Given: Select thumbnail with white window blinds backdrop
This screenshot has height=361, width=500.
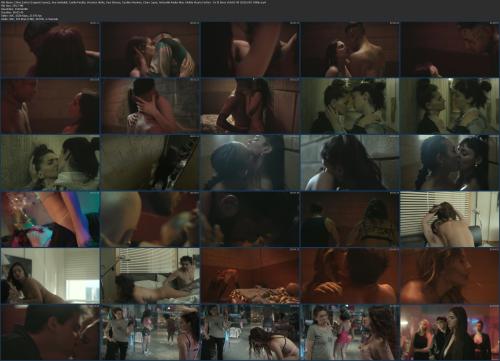Looking at the screenshot, I should point(450,219).
